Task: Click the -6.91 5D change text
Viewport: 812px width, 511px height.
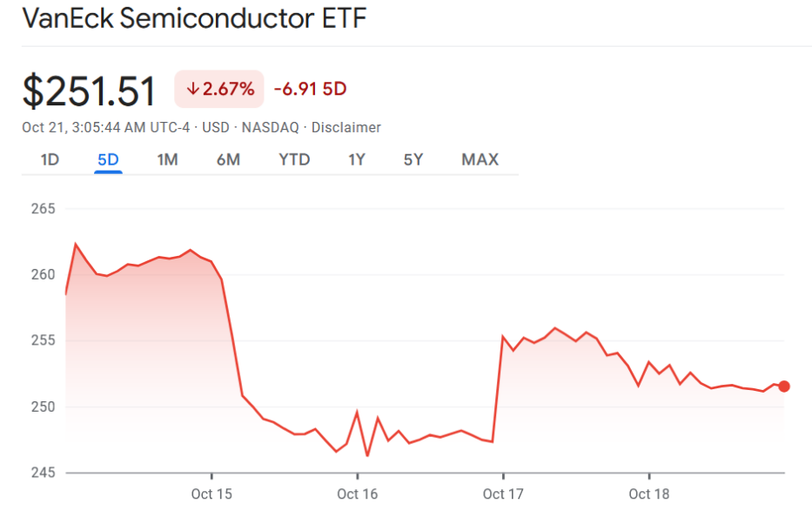Action: [x=310, y=89]
